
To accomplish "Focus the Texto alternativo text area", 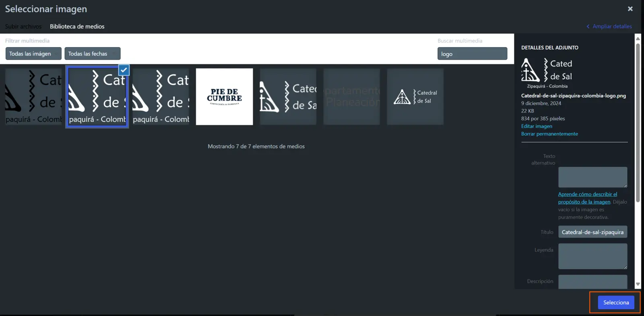I will [x=592, y=177].
